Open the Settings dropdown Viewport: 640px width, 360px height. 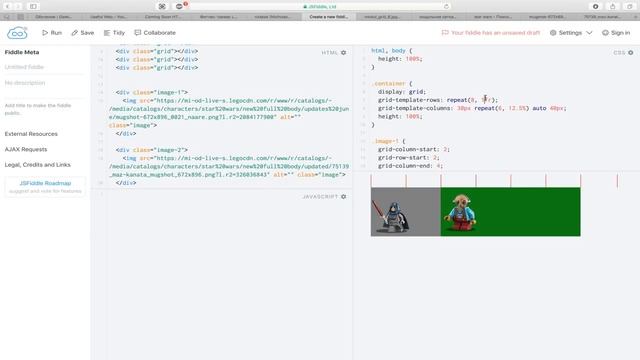point(571,33)
